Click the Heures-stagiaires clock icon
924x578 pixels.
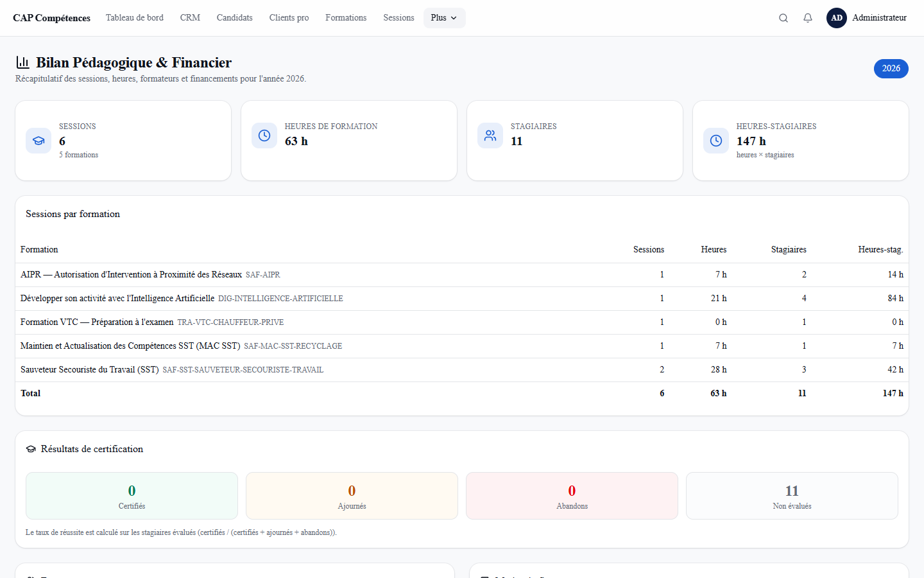[716, 141]
